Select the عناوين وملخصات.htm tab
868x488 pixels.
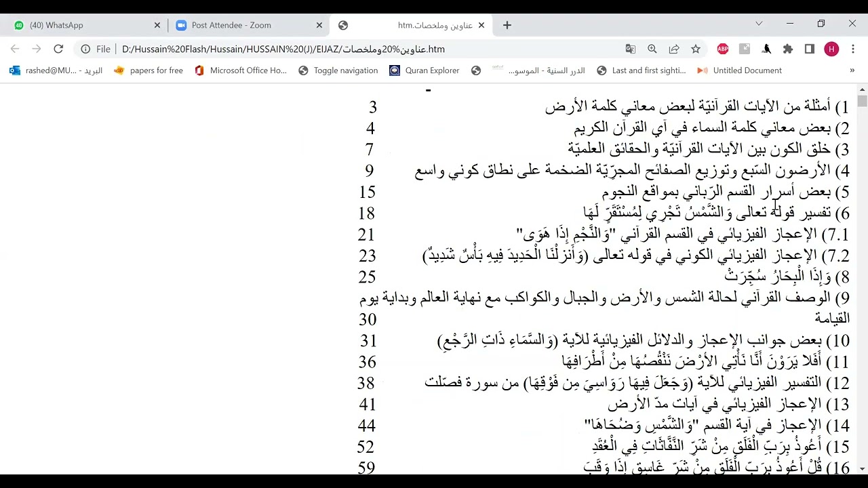[412, 25]
